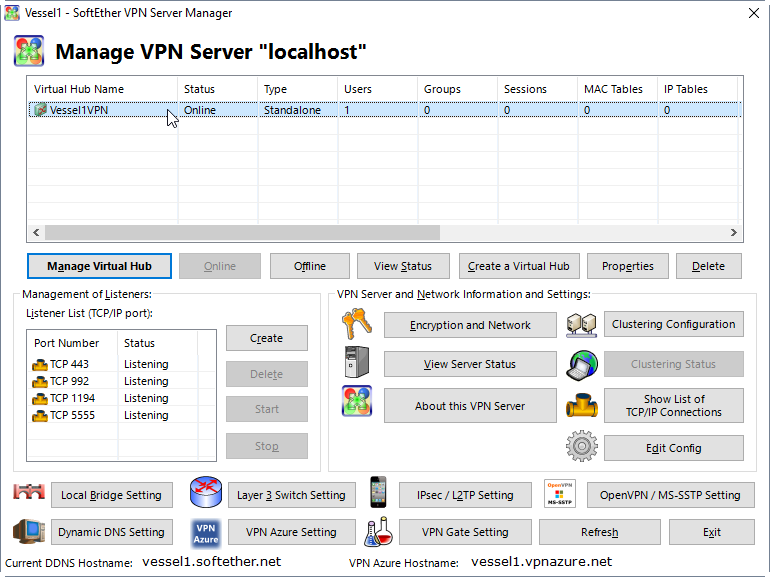Click the OpenVPN MS-SSTP logo icon

[560, 494]
